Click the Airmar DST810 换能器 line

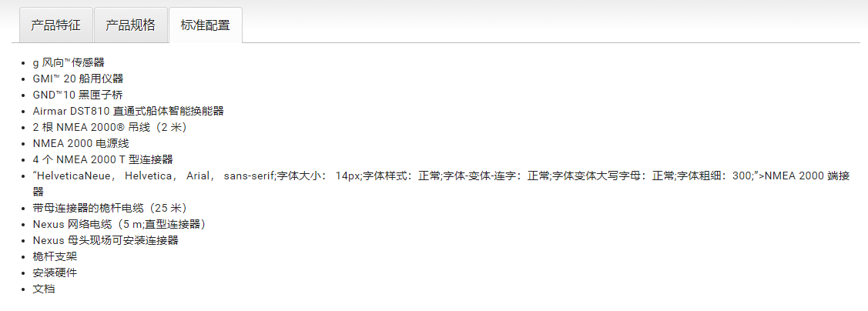(x=129, y=111)
